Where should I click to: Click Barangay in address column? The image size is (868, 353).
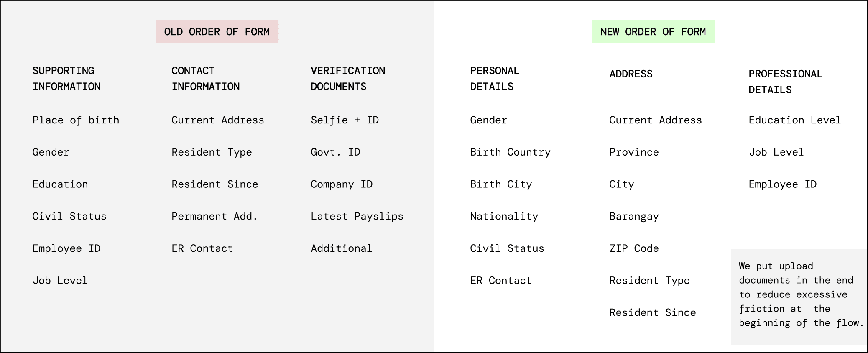point(634,216)
